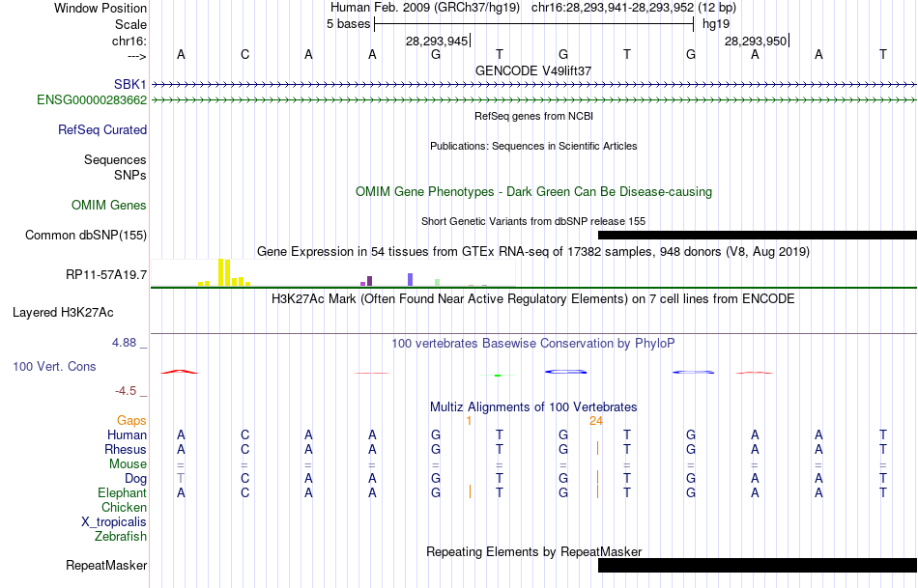Click the 100 Vert. Cons track label

(54, 366)
